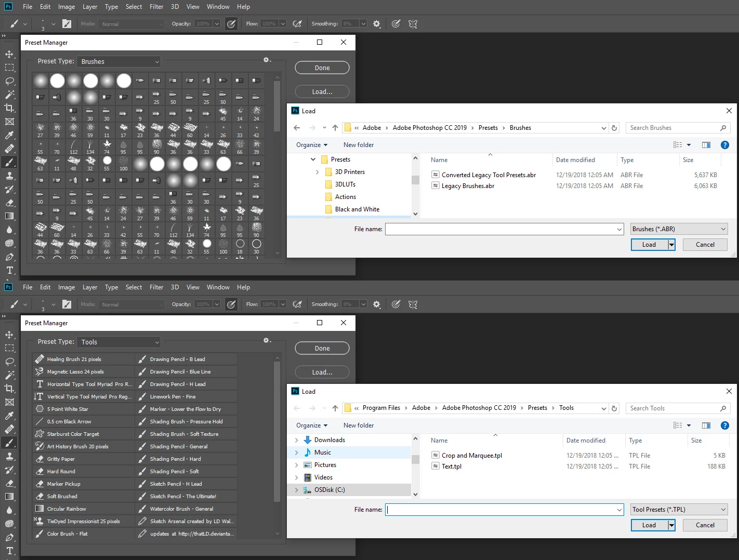Viewport: 739px width, 560px height.
Task: Toggle preview pane in Tools folder Load dialog
Action: [706, 425]
